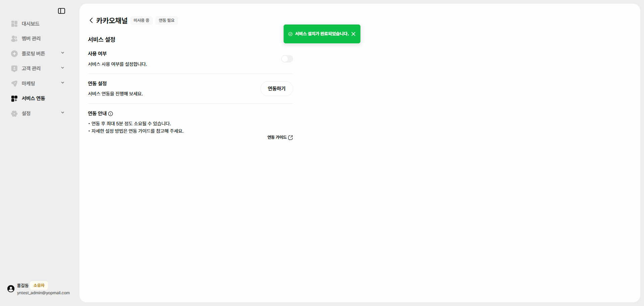Click the 연동 안내 heading text

[97, 114]
